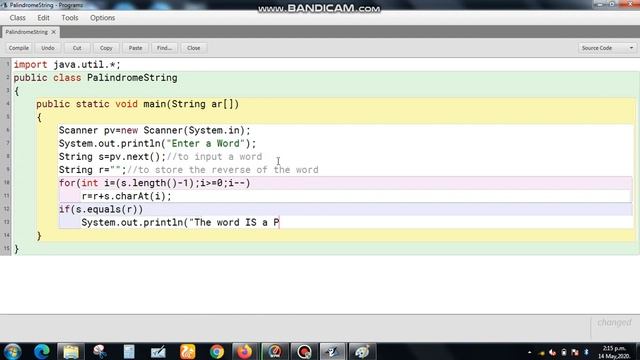This screenshot has height=360, width=640.
Task: Open the Options menu
Action: [102, 18]
